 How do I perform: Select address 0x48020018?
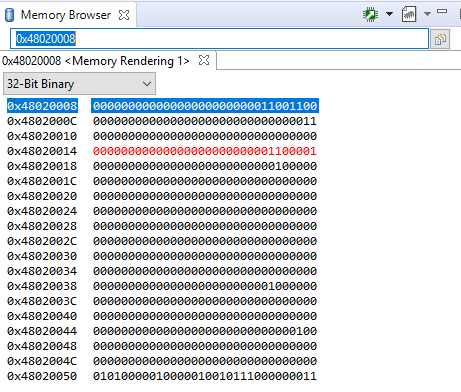click(x=42, y=166)
